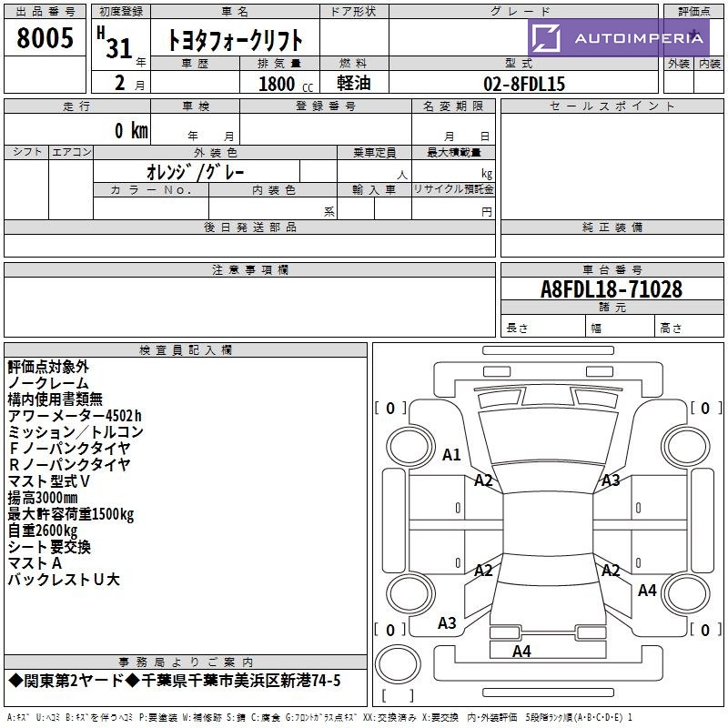Viewport: 728px width, 728px height.
Task: Click the A1 damage mark on the diagram
Action: 451,455
